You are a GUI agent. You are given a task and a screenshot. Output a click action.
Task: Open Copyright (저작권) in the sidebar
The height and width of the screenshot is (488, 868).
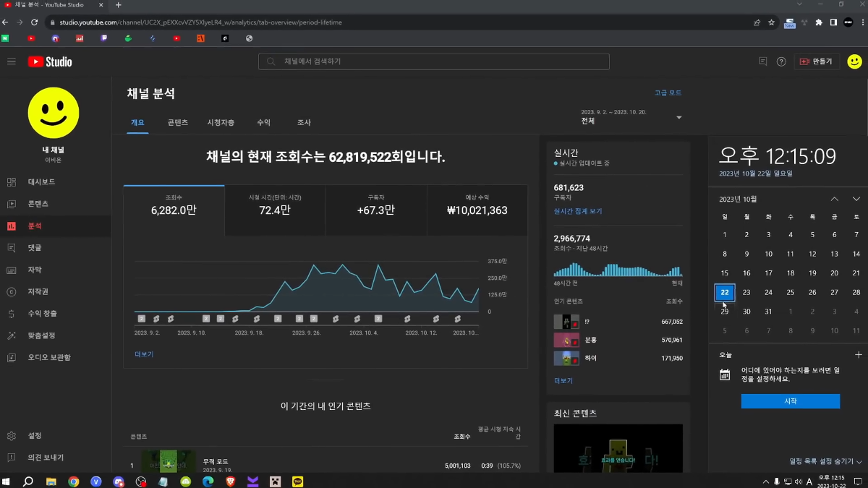point(38,291)
